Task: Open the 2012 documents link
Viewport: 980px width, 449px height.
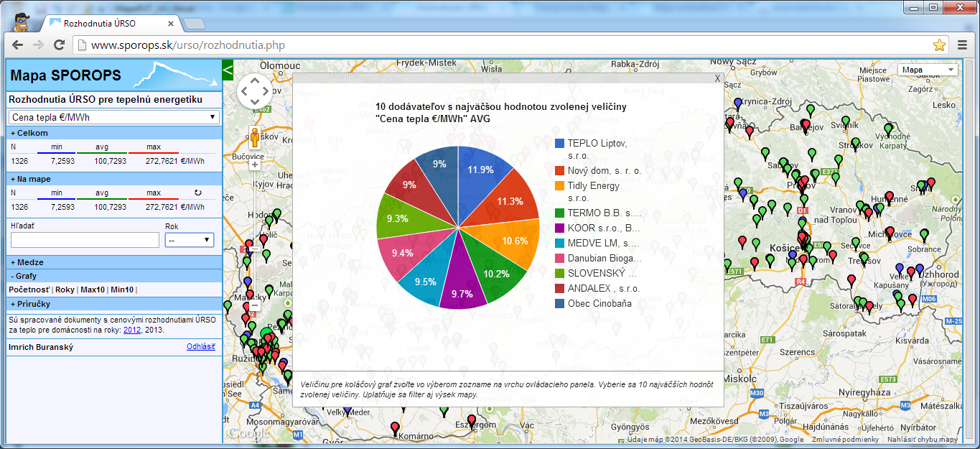Action: (x=132, y=329)
